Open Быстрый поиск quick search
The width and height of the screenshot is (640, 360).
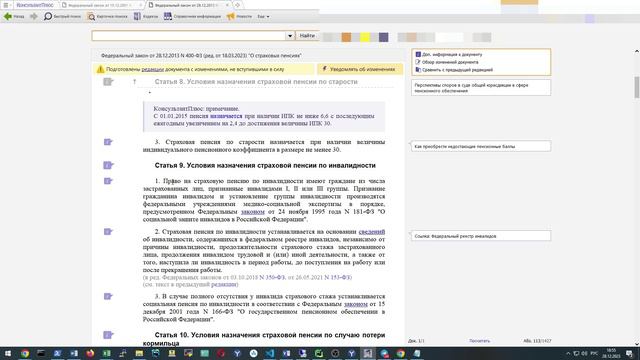[62, 16]
